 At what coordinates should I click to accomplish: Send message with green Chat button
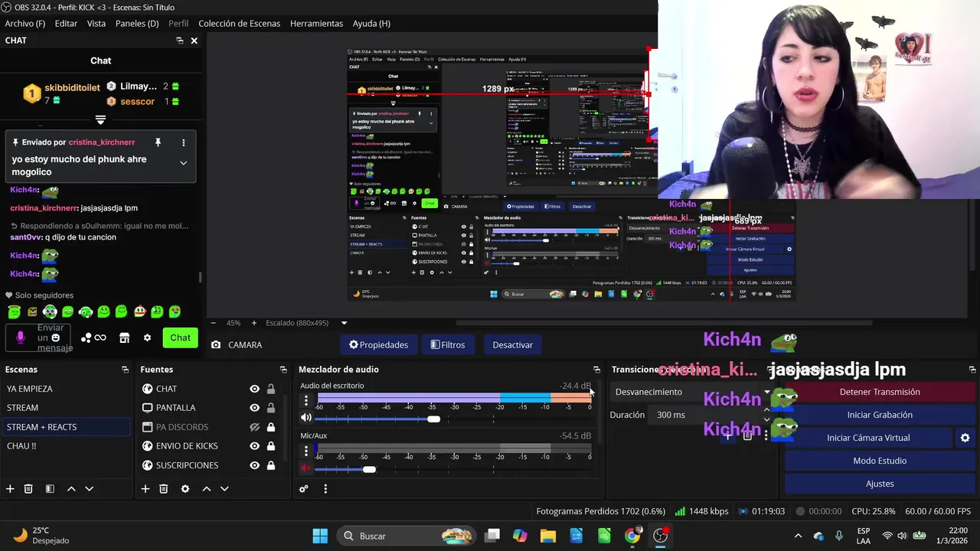pos(181,337)
